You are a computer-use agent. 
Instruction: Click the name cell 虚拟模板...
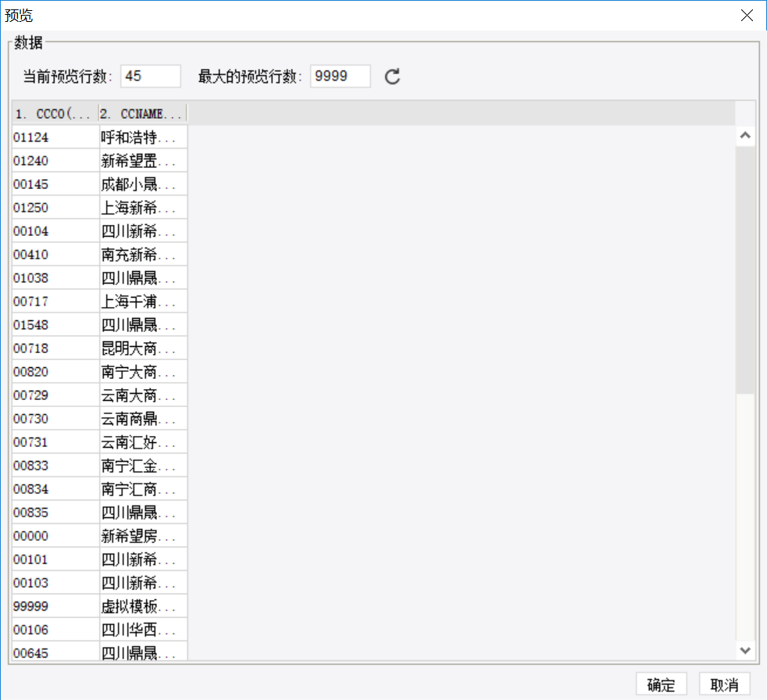[x=143, y=606]
